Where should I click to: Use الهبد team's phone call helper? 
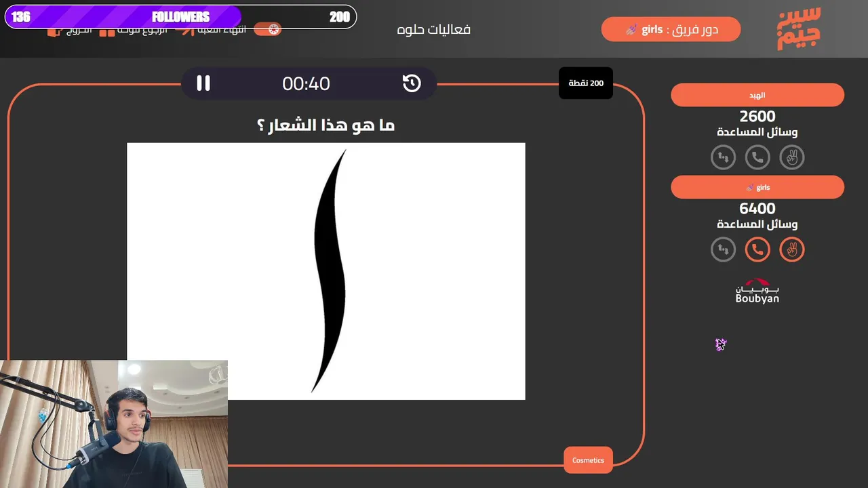coord(757,158)
